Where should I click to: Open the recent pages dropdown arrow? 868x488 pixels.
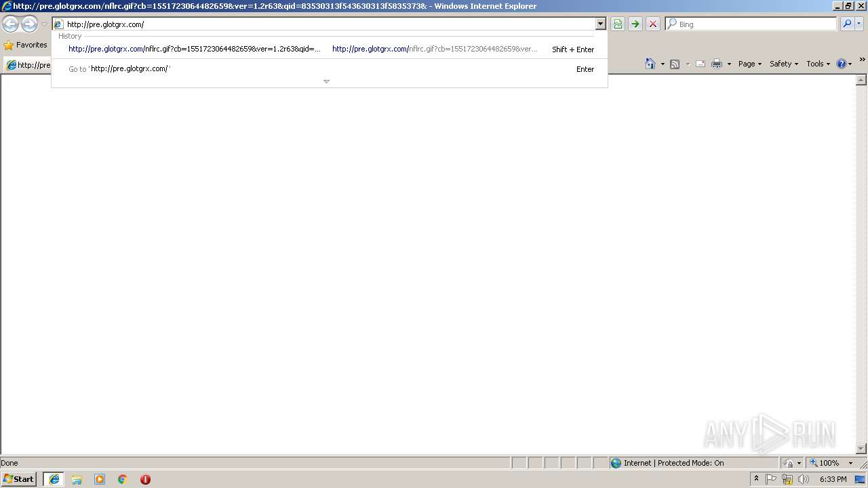pos(44,24)
